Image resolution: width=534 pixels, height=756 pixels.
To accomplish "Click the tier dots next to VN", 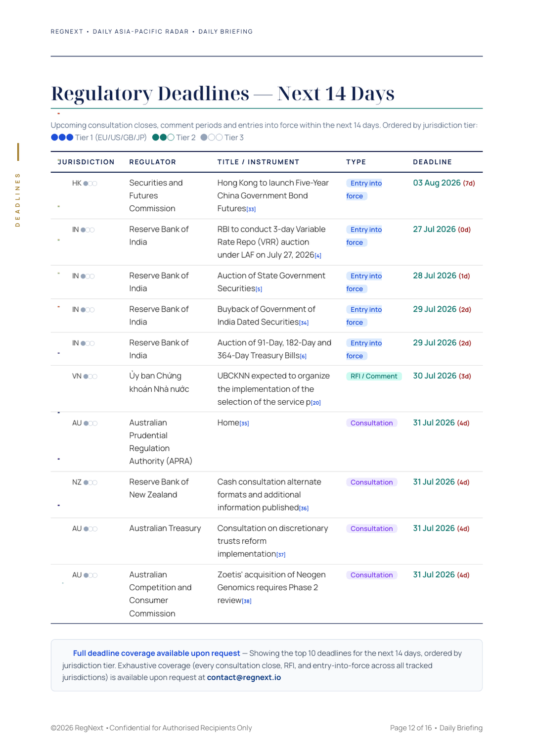I will click(x=90, y=377).
